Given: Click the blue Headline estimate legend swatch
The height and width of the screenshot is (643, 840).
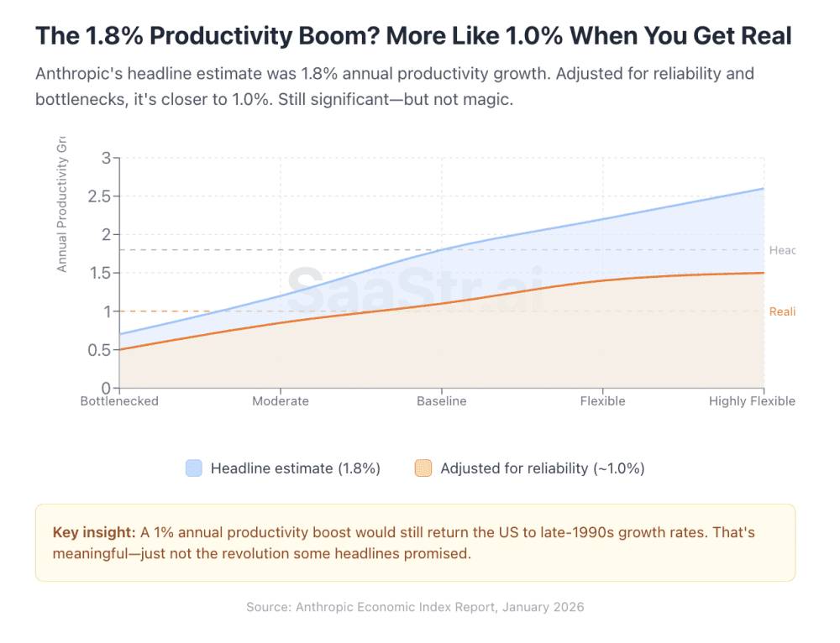Looking at the screenshot, I should coord(194,468).
